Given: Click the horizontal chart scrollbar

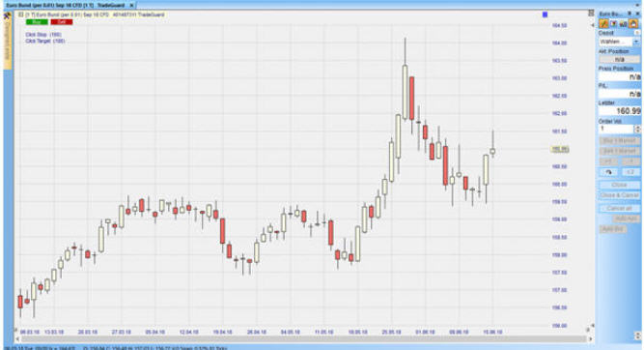Looking at the screenshot, I should (x=304, y=339).
